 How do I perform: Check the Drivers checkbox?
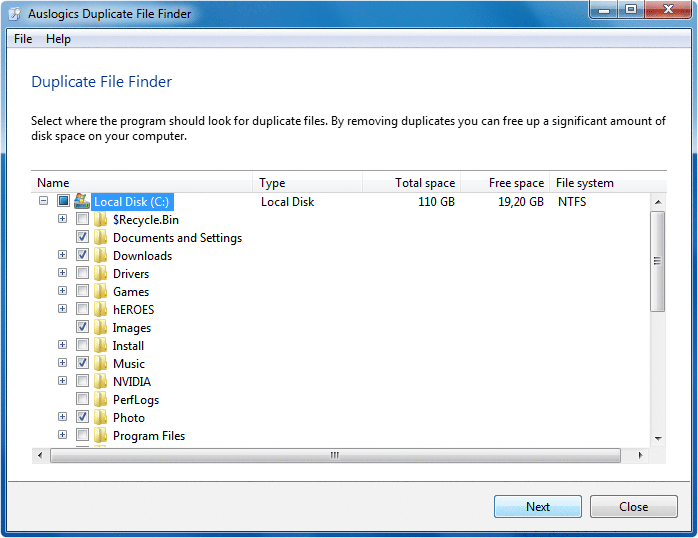point(82,272)
